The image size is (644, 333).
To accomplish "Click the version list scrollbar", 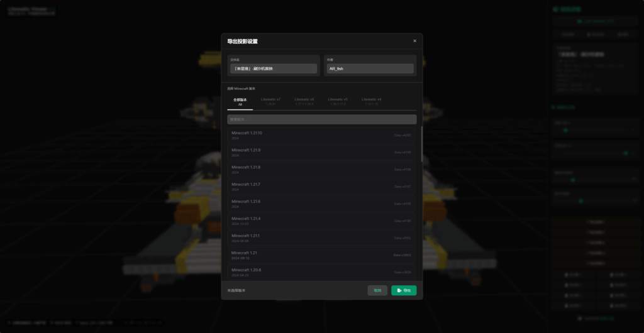I will 421,145.
